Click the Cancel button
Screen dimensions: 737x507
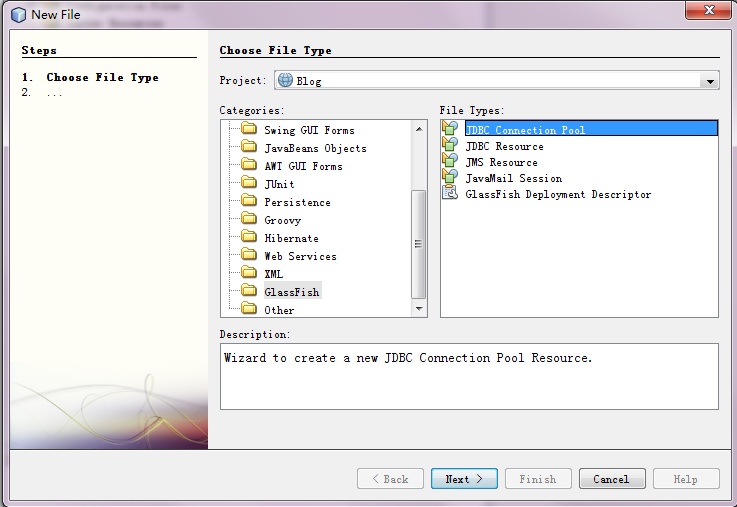click(612, 479)
